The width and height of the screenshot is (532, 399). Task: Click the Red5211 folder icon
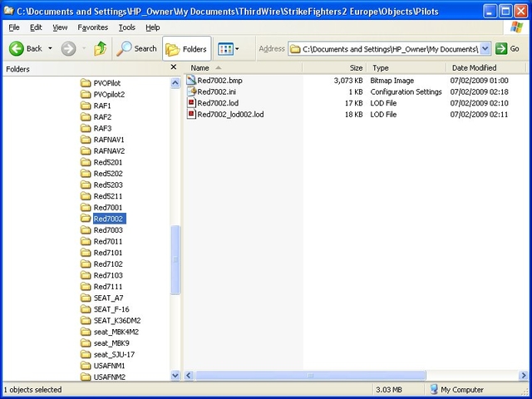[x=86, y=196]
